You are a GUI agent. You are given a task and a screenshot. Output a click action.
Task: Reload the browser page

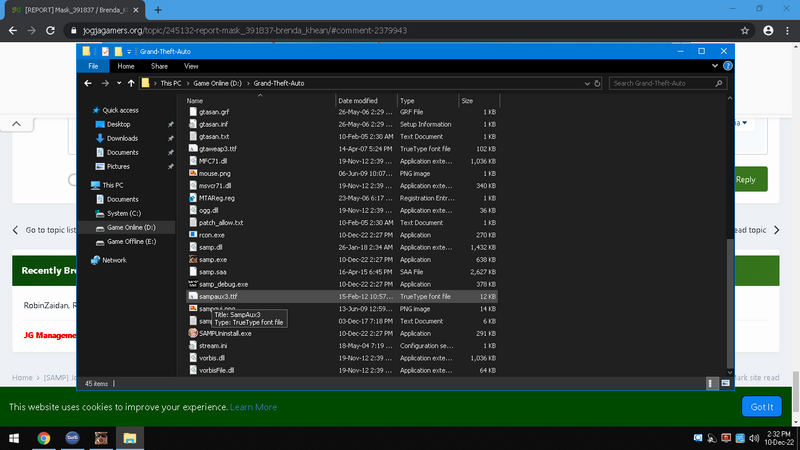click(50, 31)
